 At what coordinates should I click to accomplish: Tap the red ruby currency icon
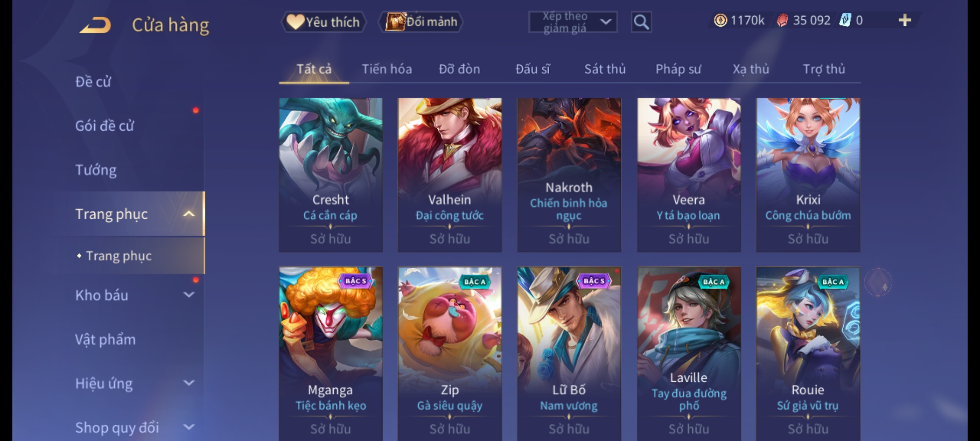tap(782, 20)
